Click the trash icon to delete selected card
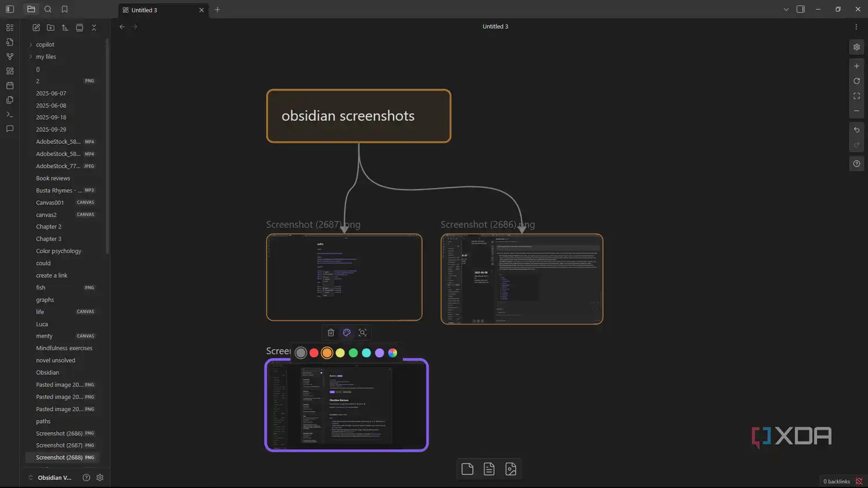The height and width of the screenshot is (488, 868). pyautogui.click(x=331, y=332)
